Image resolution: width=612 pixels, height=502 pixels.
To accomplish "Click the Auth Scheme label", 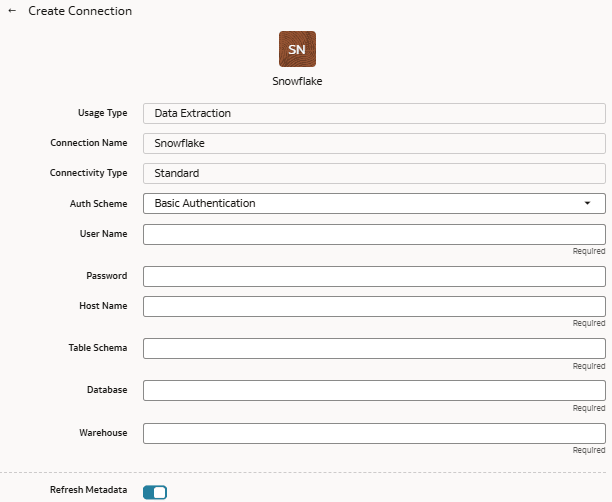I will (x=98, y=204).
